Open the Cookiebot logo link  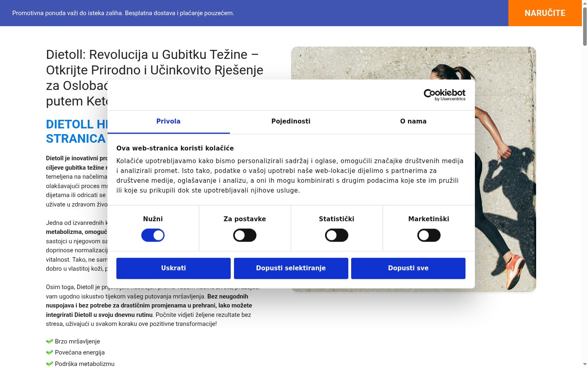445,95
